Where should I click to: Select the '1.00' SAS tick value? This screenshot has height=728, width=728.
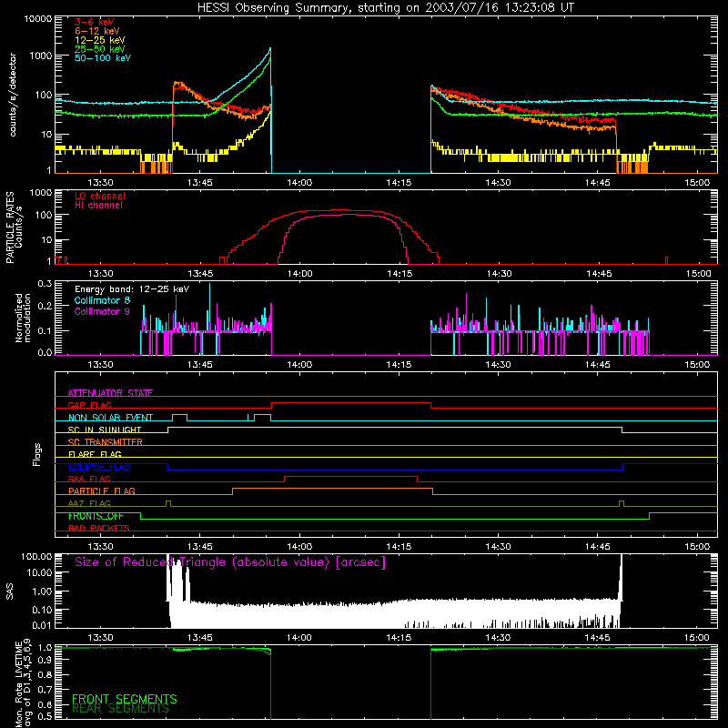click(42, 591)
